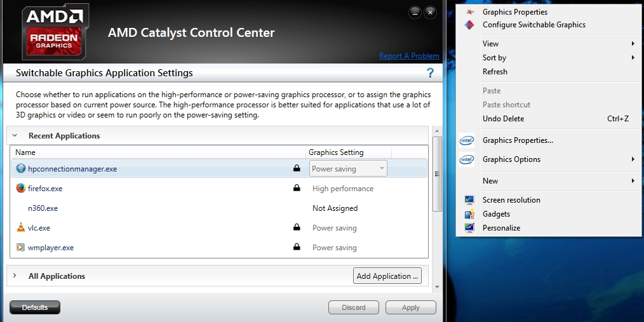Collapse the Recent Applications section
644x322 pixels.
[15, 136]
